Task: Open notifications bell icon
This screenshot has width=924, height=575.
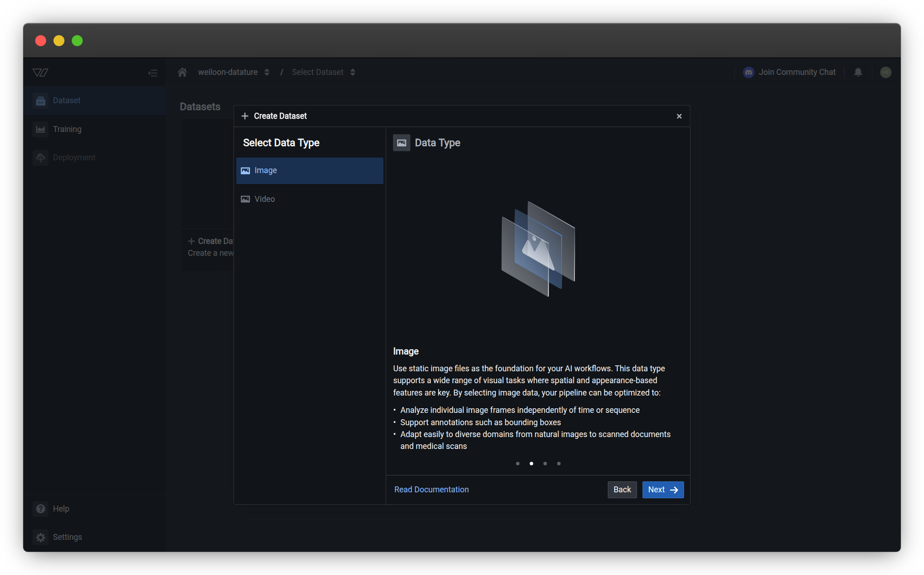Action: point(858,72)
